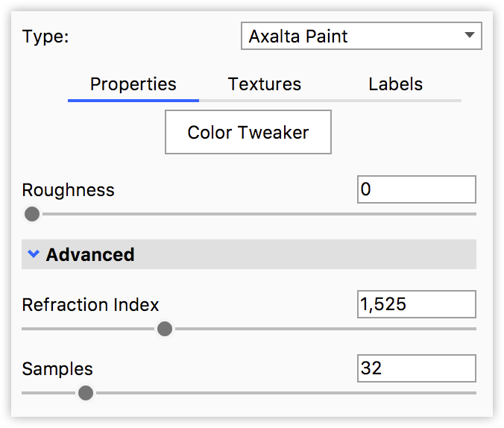Switch to the Textures tab
This screenshot has width=504, height=428.
click(x=265, y=84)
